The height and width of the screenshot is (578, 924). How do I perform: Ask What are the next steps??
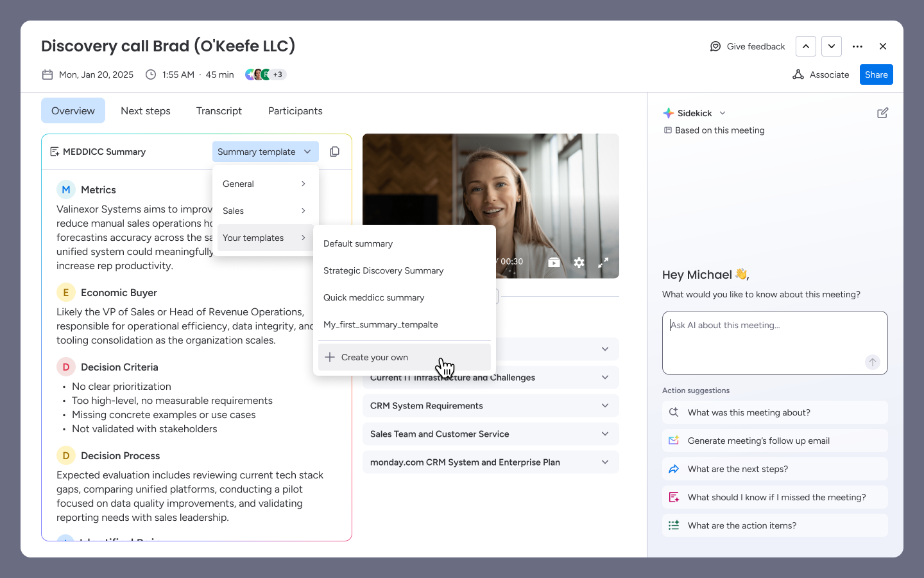pos(775,469)
